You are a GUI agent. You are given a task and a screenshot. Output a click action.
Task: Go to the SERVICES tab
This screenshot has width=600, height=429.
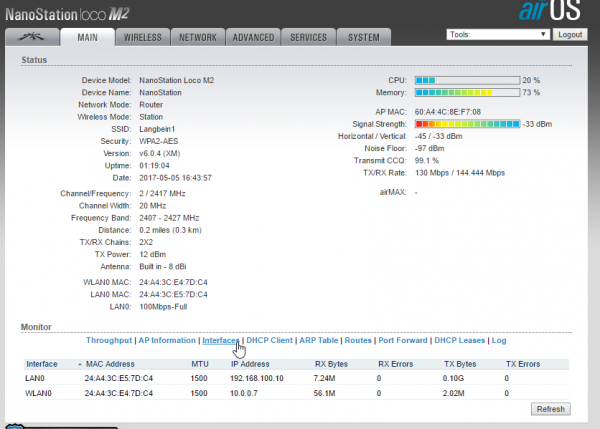coord(308,37)
